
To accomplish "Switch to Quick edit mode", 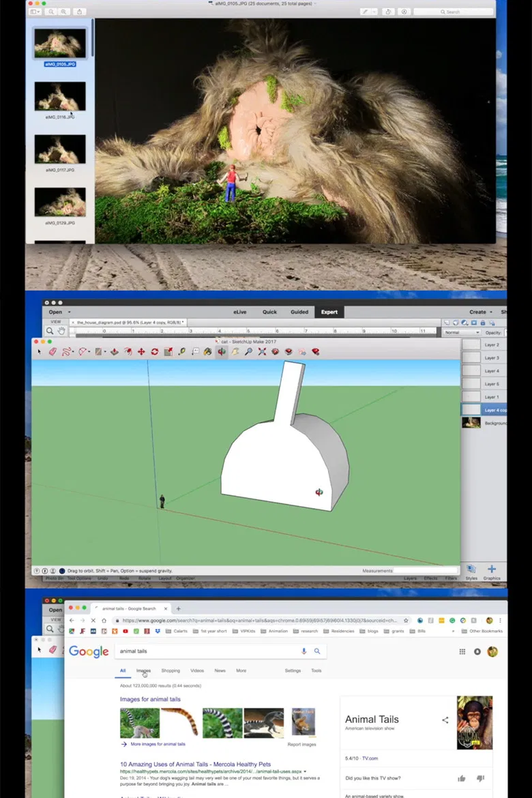I will [x=269, y=312].
